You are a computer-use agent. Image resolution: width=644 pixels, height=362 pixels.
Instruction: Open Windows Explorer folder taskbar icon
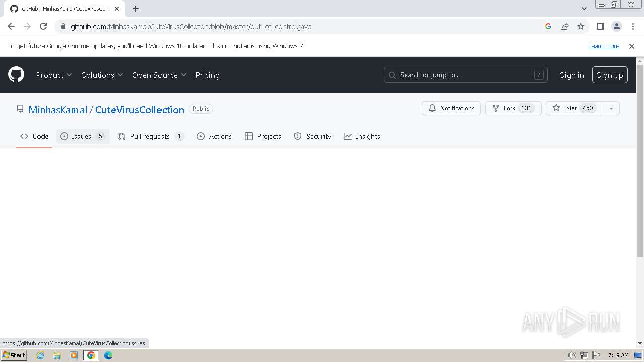57,355
